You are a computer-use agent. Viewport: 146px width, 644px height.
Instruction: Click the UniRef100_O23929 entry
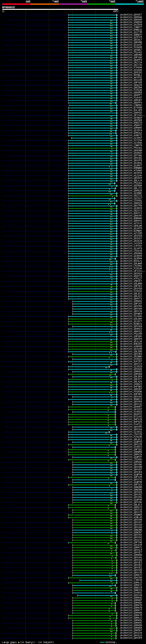click(131, 366)
